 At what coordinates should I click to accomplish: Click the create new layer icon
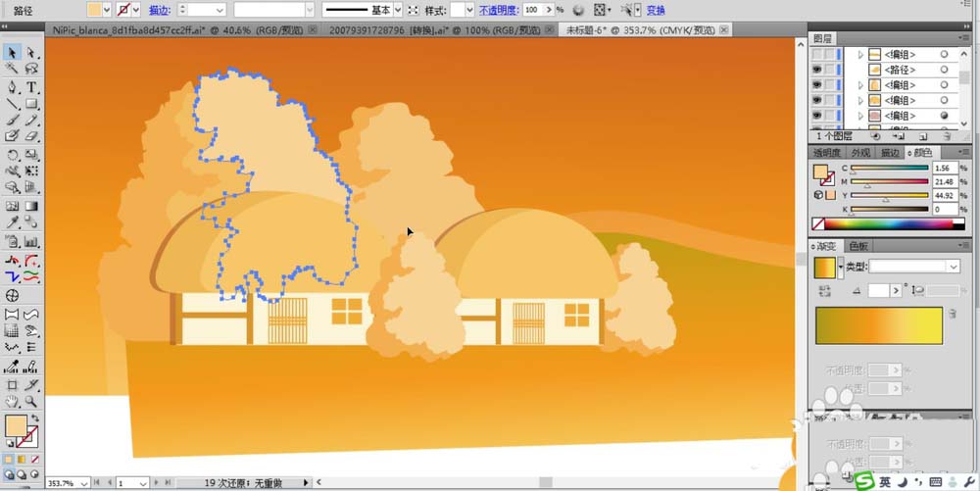[x=922, y=137]
